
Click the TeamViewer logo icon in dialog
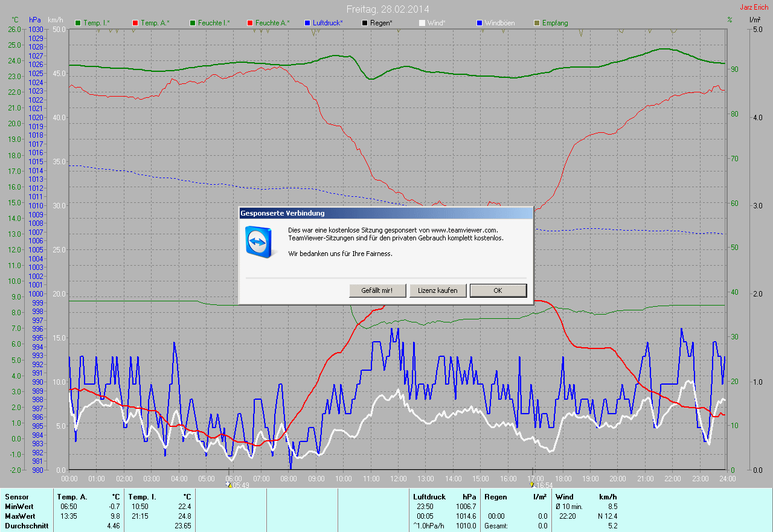pos(259,242)
